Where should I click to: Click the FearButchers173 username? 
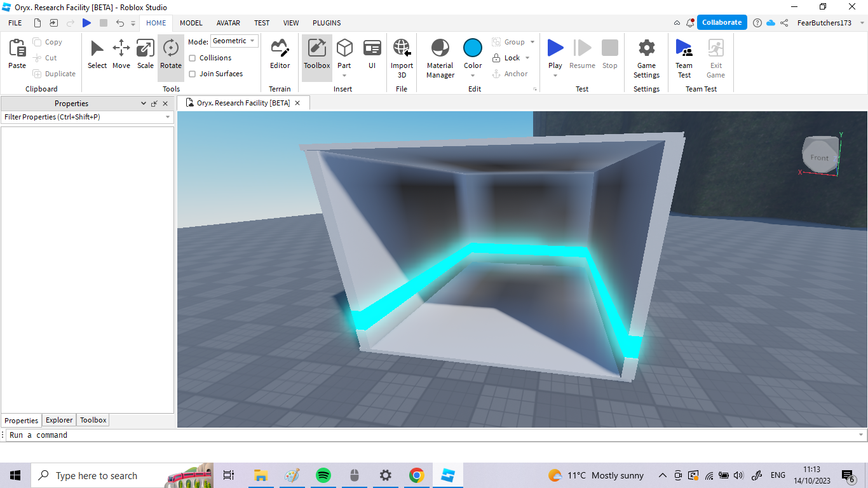coord(824,23)
